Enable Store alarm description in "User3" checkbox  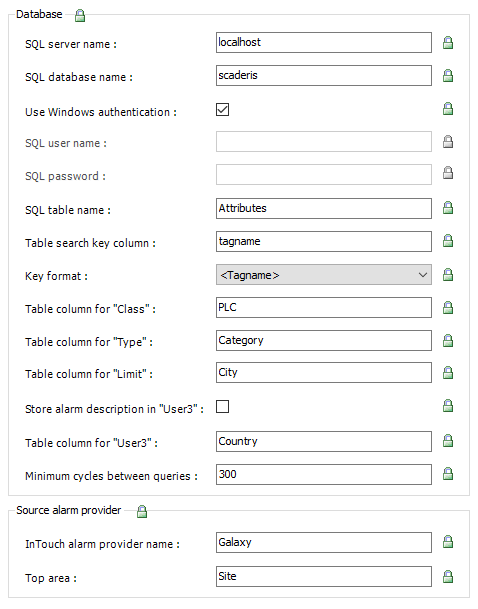coord(222,407)
